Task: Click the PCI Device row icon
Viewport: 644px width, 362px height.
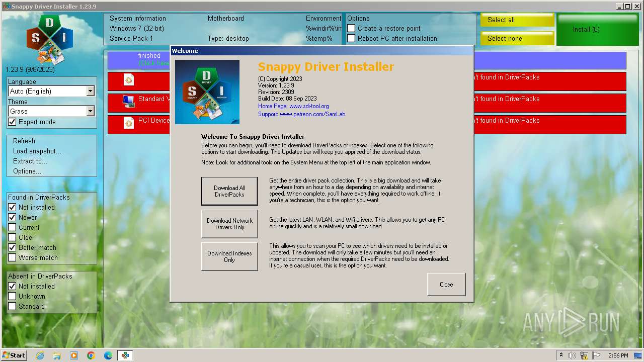Action: pyautogui.click(x=129, y=123)
